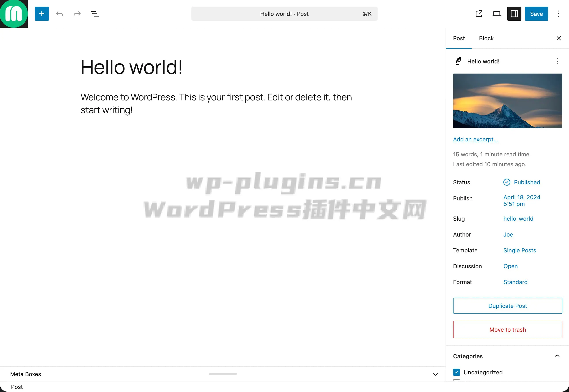Click the 'Last edited 10 minutes ago.' text
The image size is (569, 392).
click(490, 164)
